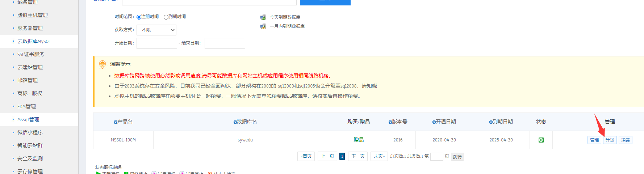This screenshot has width=644, height=174.
Task: Open SSL证书服务 in sidebar menu
Action: pos(31,55)
